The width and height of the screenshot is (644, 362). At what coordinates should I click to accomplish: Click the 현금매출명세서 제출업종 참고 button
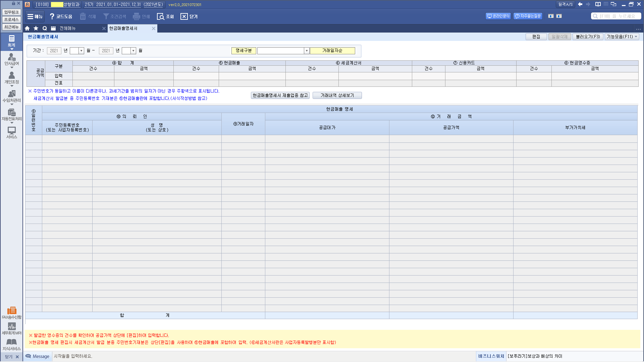click(280, 96)
